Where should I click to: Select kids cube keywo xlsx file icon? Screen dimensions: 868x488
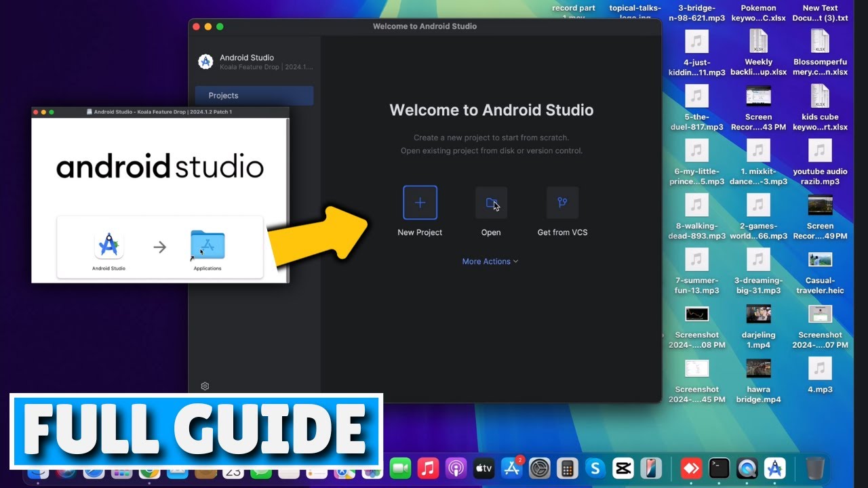tap(820, 96)
